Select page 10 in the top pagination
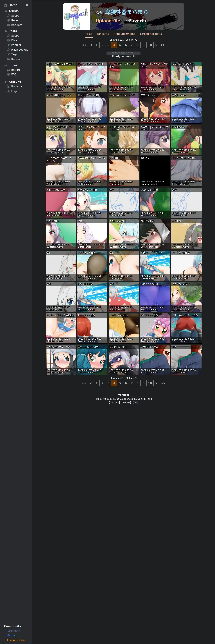 [x=150, y=45]
